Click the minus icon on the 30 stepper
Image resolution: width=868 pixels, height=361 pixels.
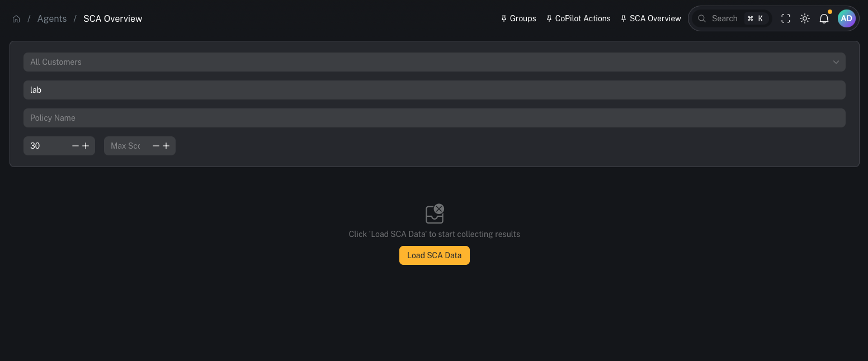[76, 146]
